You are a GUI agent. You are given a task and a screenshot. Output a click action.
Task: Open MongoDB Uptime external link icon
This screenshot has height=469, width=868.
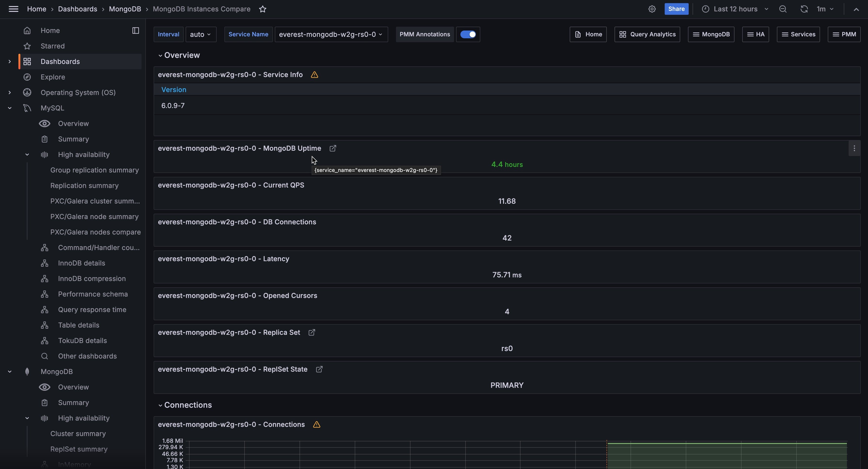click(332, 149)
